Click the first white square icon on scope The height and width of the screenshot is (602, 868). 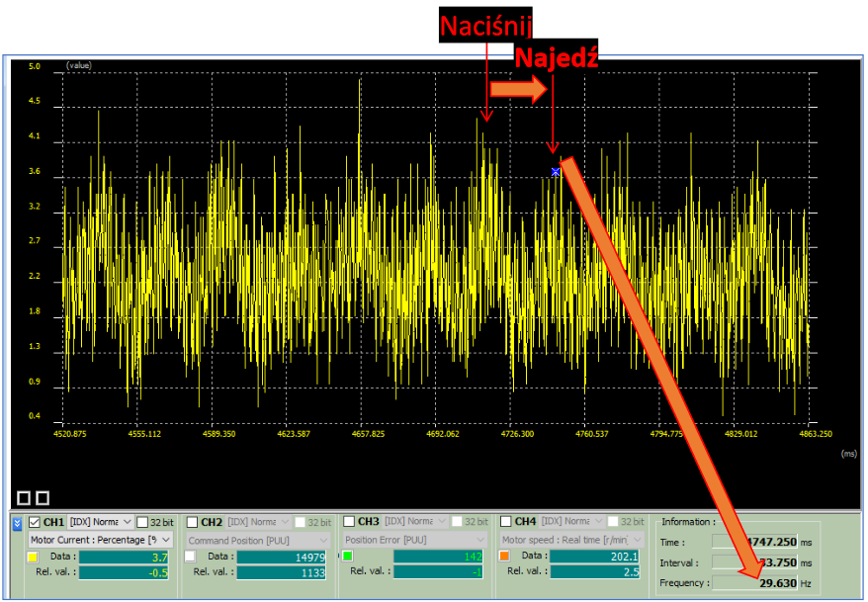(25, 497)
